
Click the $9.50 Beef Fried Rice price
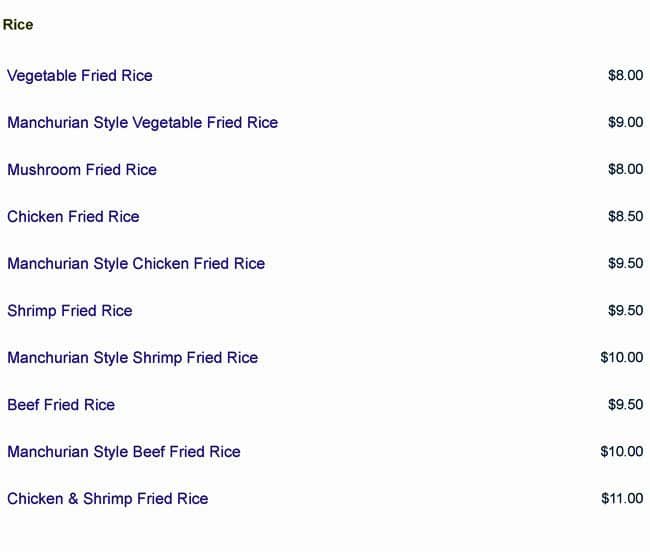(625, 404)
